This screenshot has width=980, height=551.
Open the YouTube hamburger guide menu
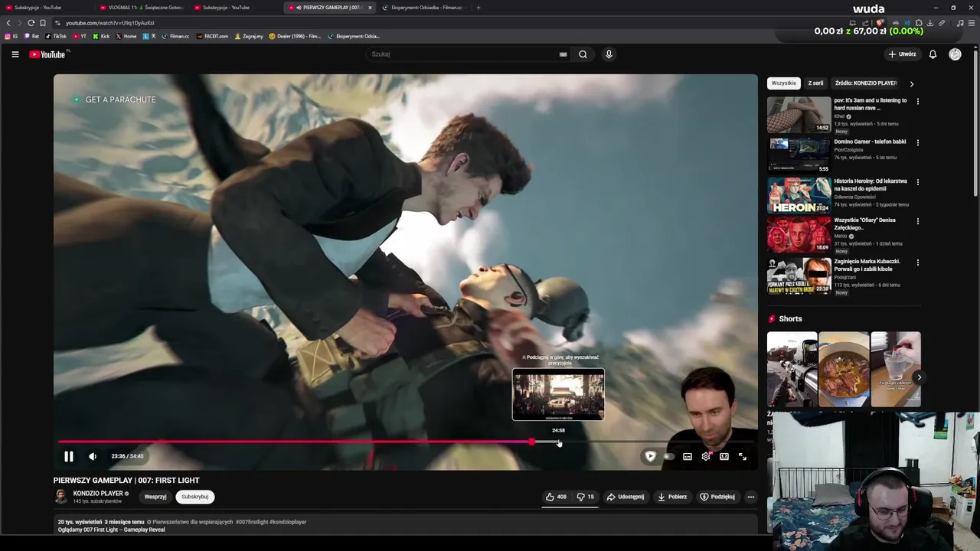tap(15, 54)
